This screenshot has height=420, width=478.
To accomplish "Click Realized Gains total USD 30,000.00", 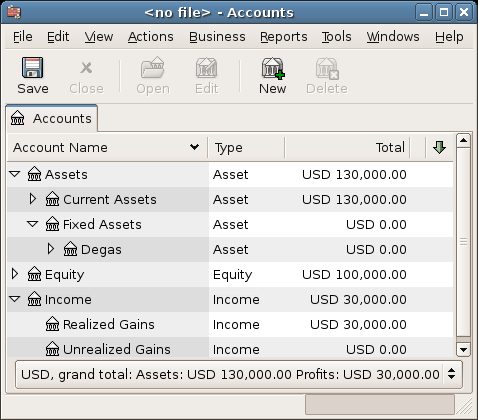I will 358,324.
